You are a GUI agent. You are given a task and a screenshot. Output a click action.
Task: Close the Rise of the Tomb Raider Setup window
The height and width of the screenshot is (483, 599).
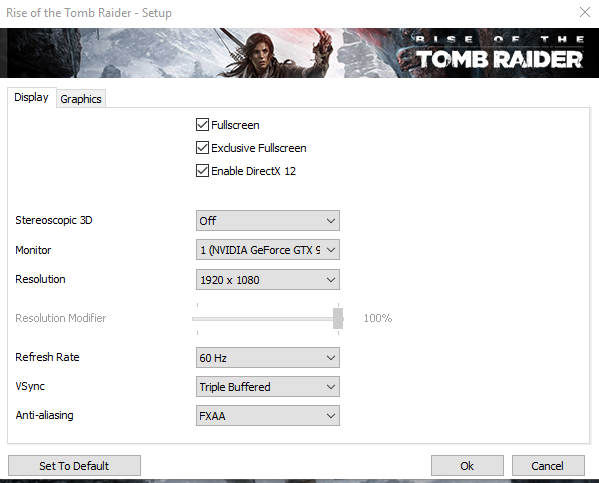[584, 12]
